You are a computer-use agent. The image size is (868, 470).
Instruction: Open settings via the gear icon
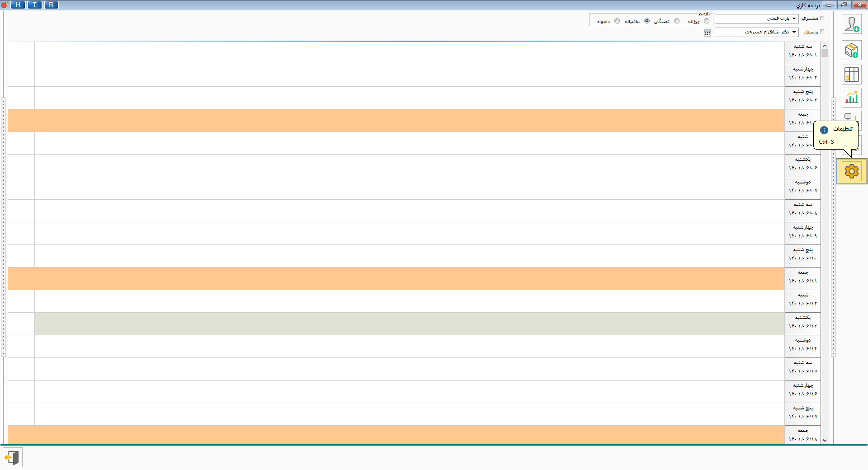pos(851,171)
